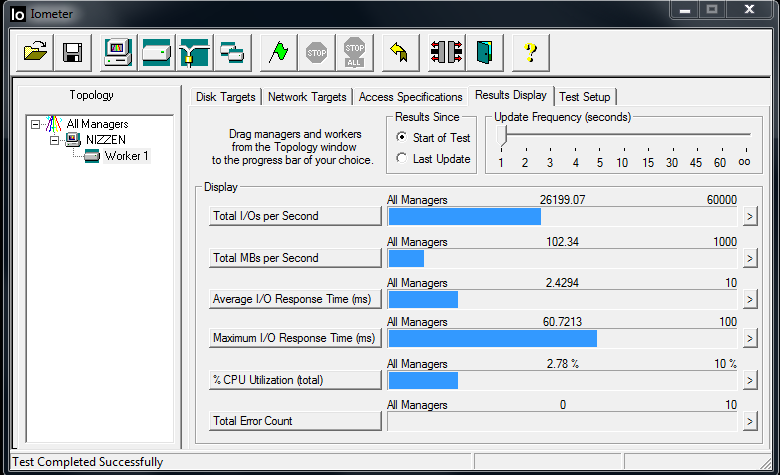Open the Total I/Os per Second arrow button
This screenshot has height=475, width=780.
(x=750, y=216)
